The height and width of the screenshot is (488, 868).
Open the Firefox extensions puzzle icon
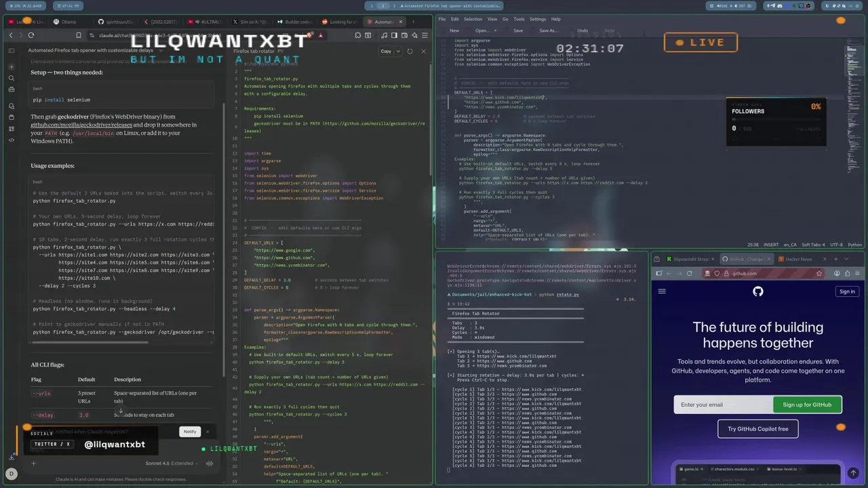[x=847, y=273]
